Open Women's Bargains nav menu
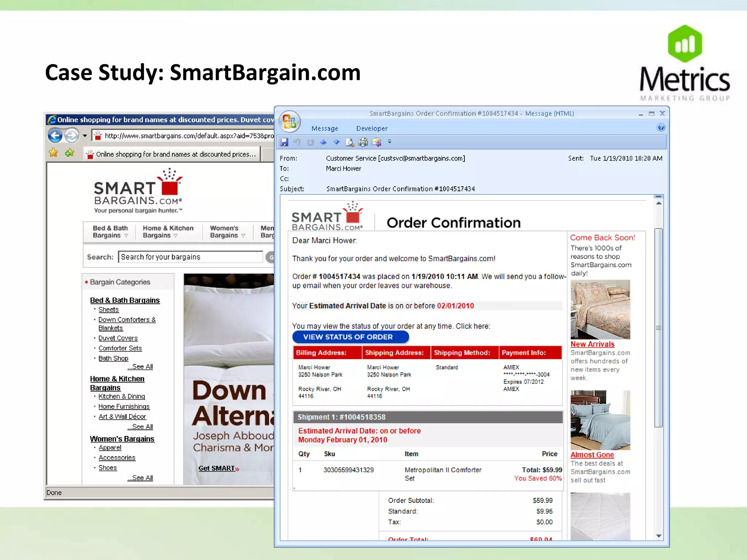Screen dimensions: 747x560 click(228, 232)
